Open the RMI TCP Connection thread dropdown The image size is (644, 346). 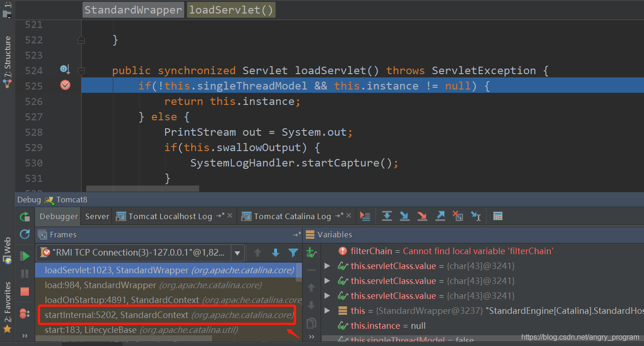point(237,253)
